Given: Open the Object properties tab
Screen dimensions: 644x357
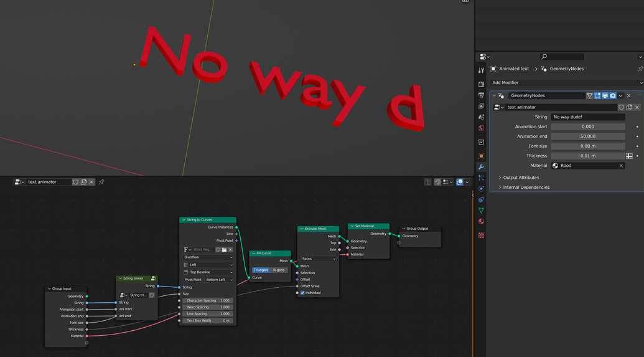Looking at the screenshot, I should [x=481, y=156].
